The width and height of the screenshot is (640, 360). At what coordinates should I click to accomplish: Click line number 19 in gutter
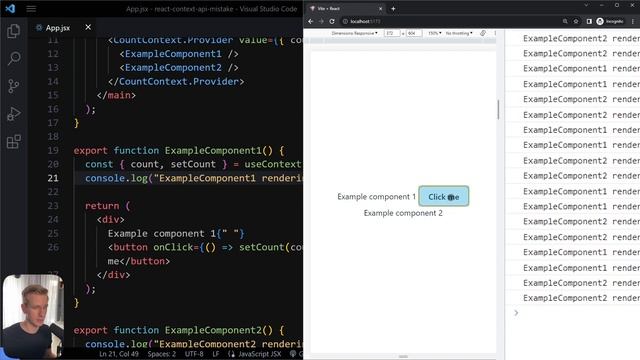coord(53,150)
